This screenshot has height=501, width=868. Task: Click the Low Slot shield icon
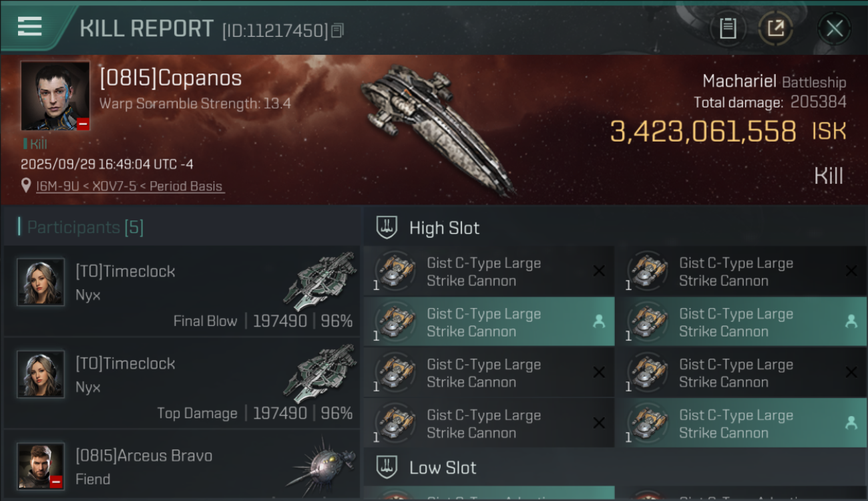pyautogui.click(x=387, y=467)
